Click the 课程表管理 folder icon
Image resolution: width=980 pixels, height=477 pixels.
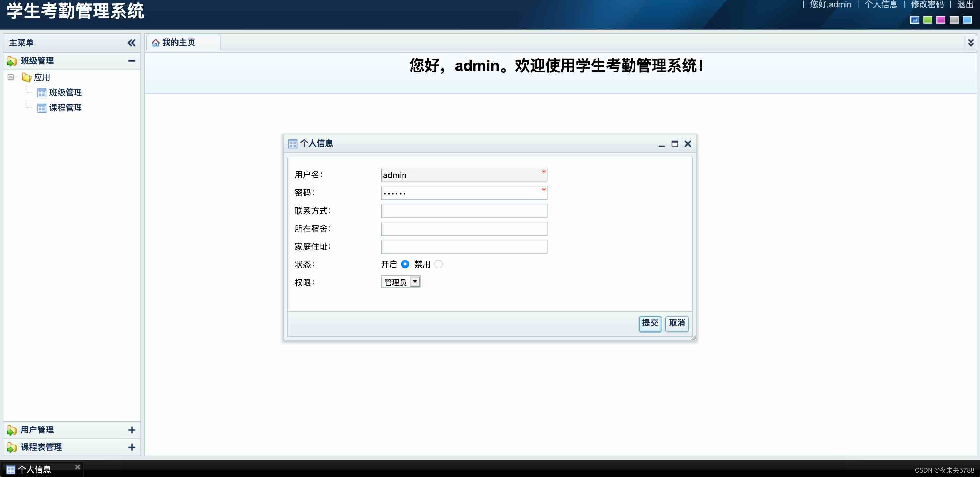click(x=11, y=447)
